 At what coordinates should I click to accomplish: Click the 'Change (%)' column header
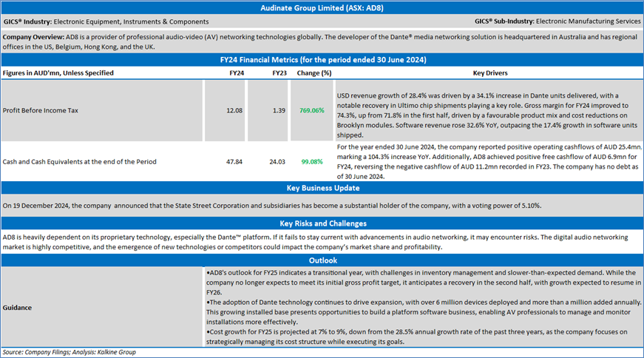coord(314,73)
